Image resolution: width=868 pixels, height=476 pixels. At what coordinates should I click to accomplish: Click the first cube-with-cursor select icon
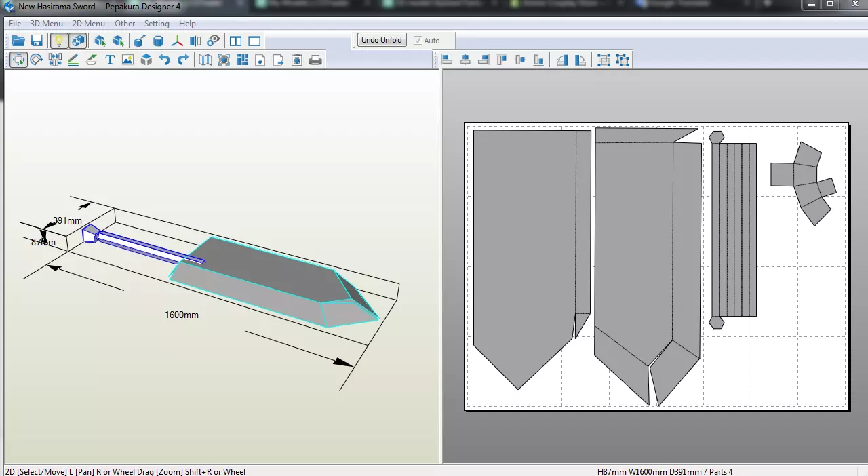click(100, 41)
